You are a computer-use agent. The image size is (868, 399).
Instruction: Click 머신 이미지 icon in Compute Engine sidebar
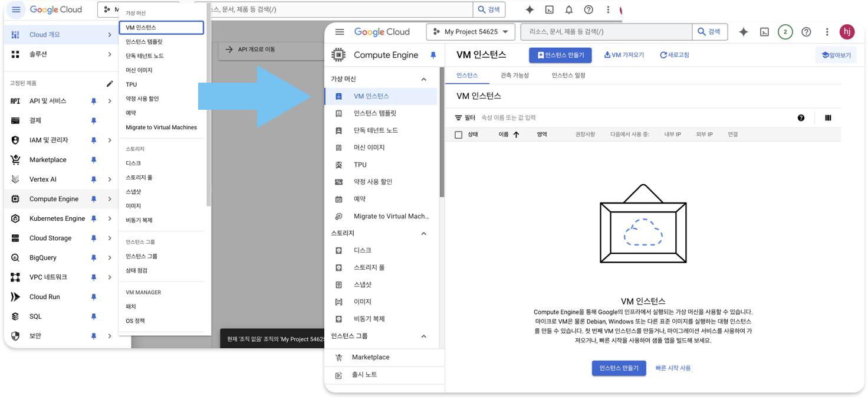coord(338,148)
